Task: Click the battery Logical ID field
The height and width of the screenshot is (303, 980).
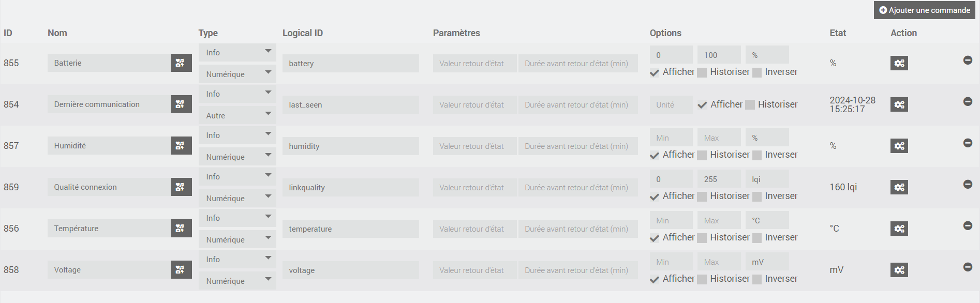Action: pos(350,64)
